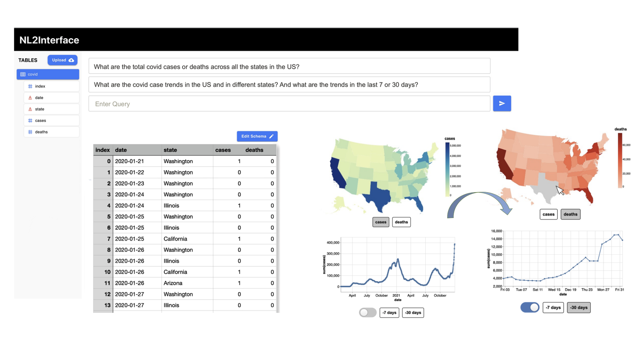Click the date column header
The image size is (644, 343).
tap(137, 150)
